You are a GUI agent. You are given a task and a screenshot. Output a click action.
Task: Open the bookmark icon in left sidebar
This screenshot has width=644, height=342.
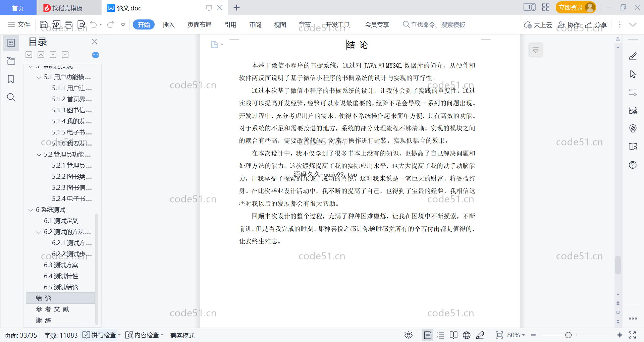click(11, 79)
